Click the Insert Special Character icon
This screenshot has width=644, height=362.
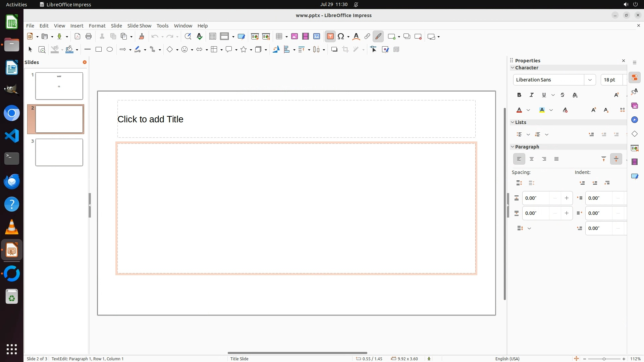341,37
